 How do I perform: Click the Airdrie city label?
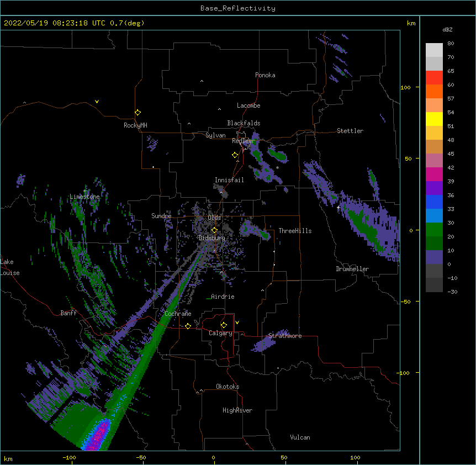coord(223,297)
